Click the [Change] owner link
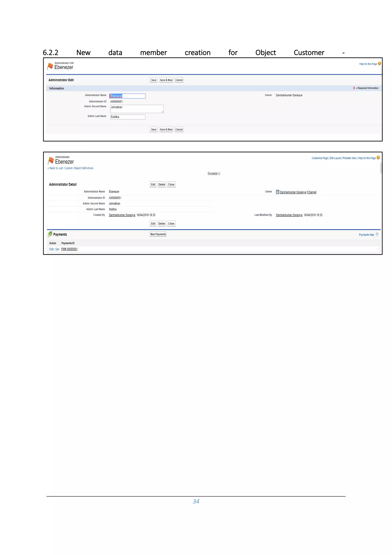 [312, 192]
